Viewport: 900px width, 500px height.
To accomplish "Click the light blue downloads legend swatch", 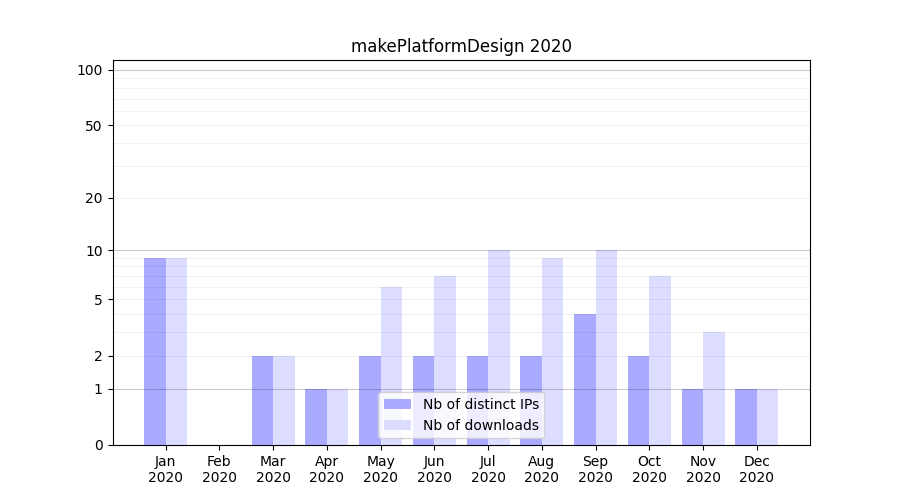I will coord(397,425).
